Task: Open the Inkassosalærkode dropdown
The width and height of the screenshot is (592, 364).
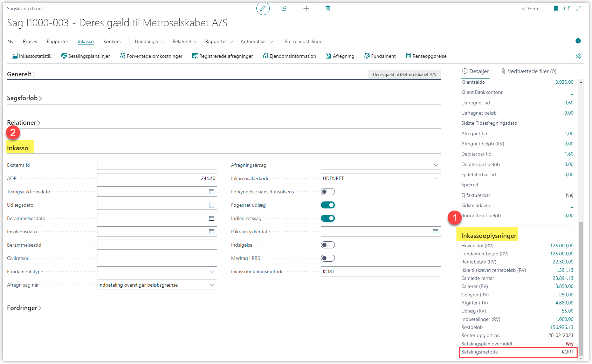Action: coord(436,178)
